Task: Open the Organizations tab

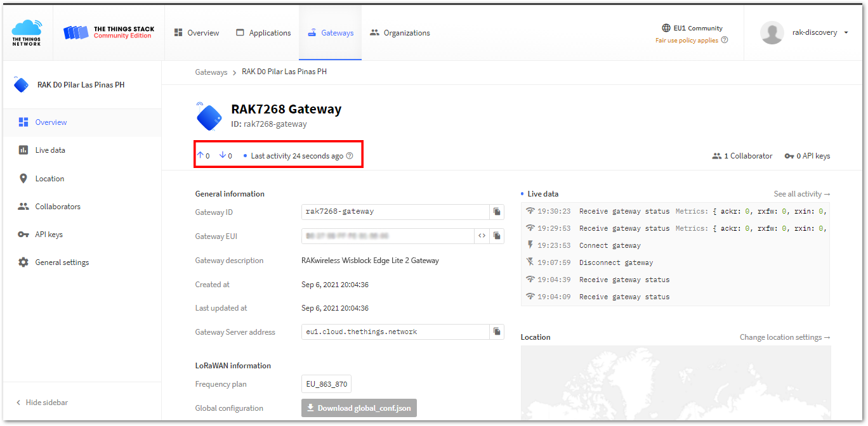Action: 400,32
